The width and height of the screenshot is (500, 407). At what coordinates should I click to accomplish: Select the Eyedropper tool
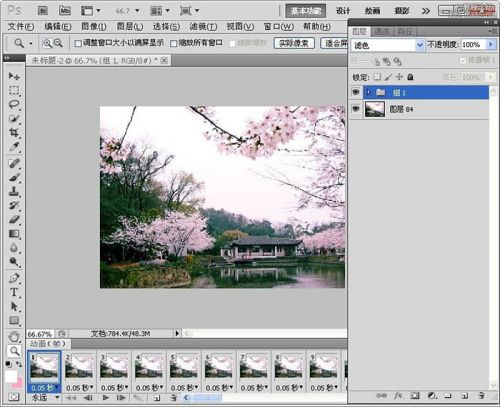(x=14, y=146)
